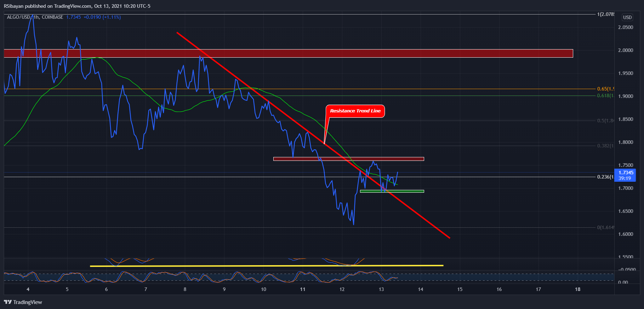Click the 0.65 fib level label
The height and width of the screenshot is (309, 644).
click(605, 89)
